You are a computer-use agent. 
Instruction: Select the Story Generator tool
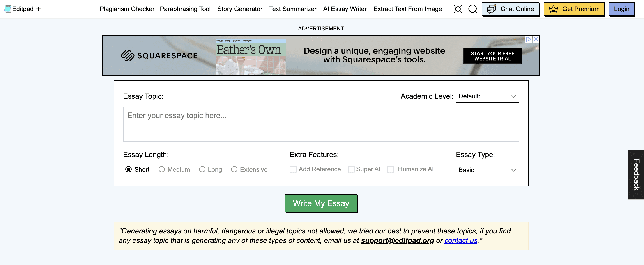[x=240, y=9]
